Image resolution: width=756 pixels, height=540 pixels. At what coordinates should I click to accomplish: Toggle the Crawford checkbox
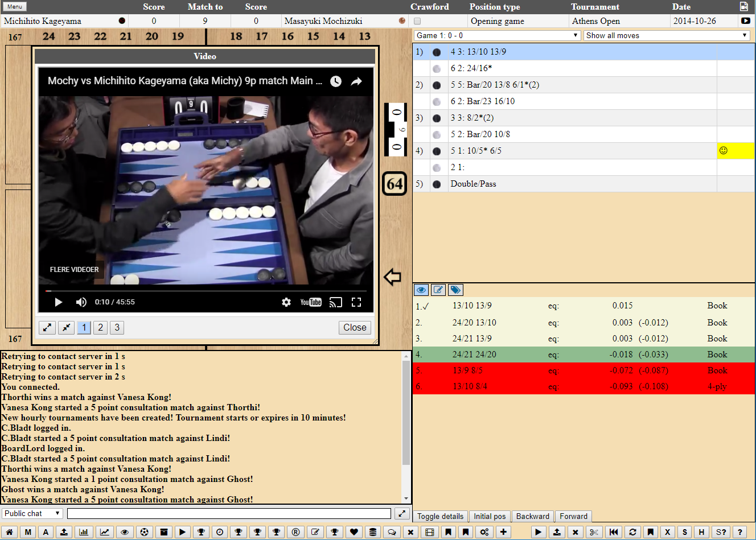tap(417, 21)
